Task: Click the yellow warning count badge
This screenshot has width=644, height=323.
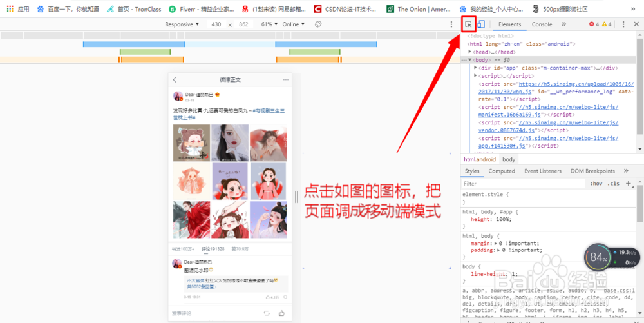Action: [607, 24]
